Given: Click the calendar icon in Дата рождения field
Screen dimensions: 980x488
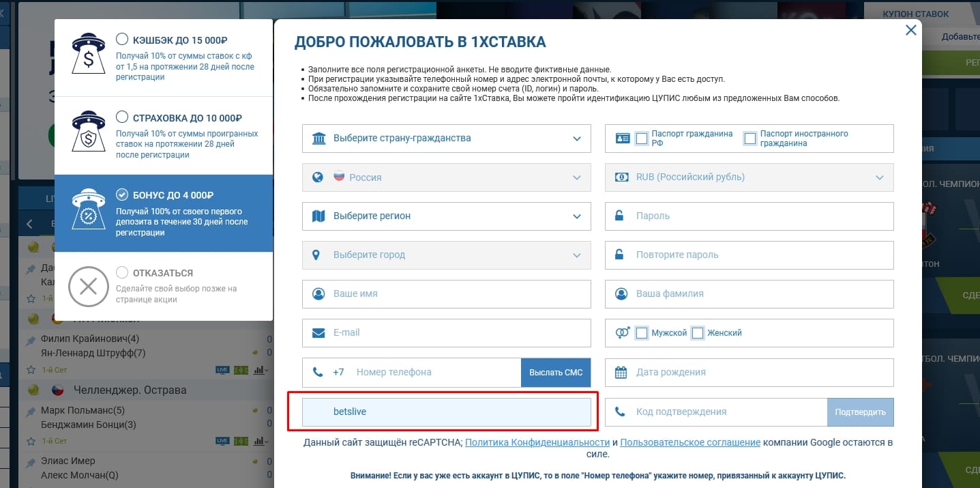Looking at the screenshot, I should [x=621, y=373].
